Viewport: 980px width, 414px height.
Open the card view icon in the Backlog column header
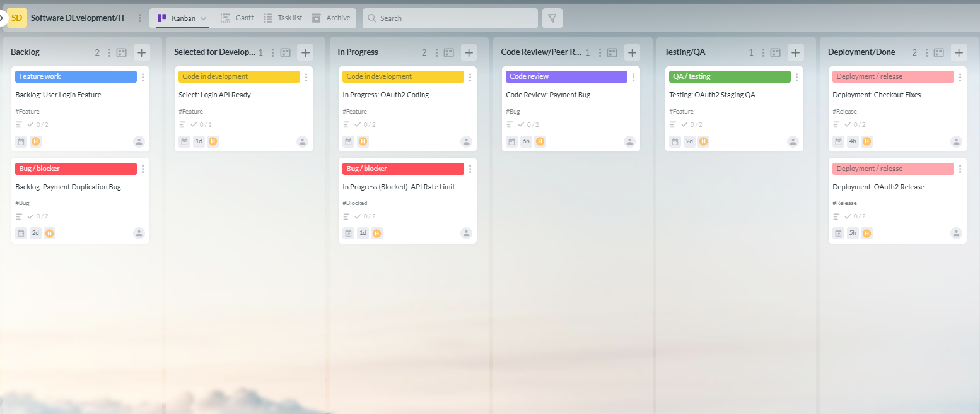(121, 52)
